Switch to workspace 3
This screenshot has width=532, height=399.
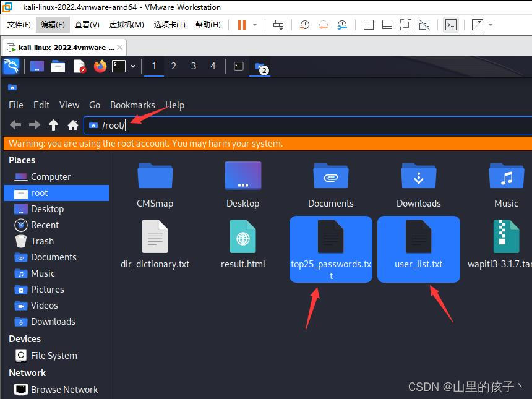click(194, 66)
